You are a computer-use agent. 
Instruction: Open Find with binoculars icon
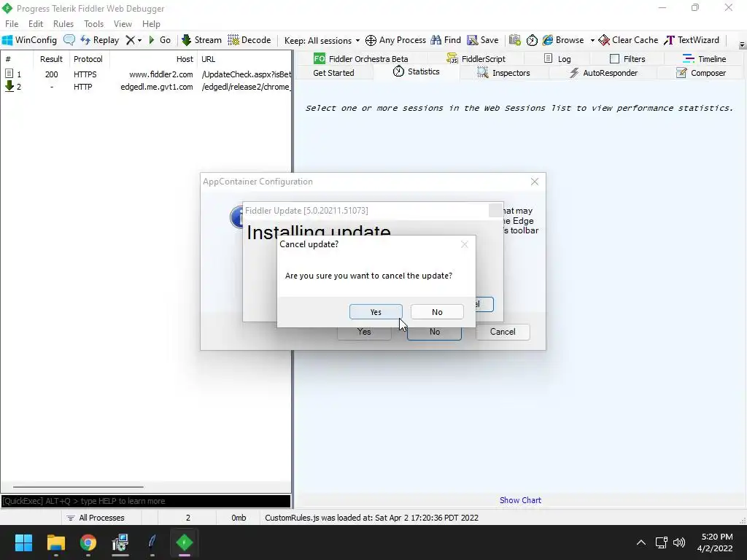[x=446, y=40]
